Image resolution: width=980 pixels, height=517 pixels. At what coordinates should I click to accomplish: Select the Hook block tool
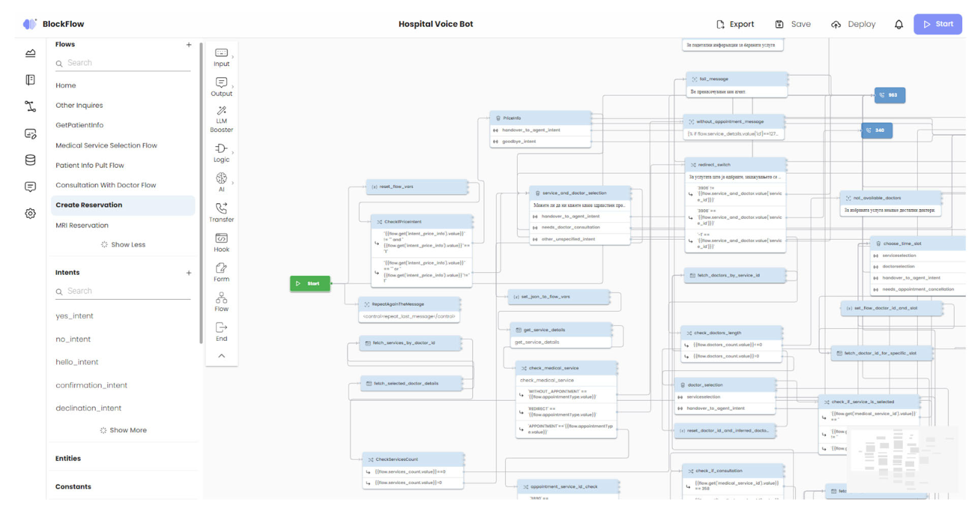pyautogui.click(x=221, y=242)
